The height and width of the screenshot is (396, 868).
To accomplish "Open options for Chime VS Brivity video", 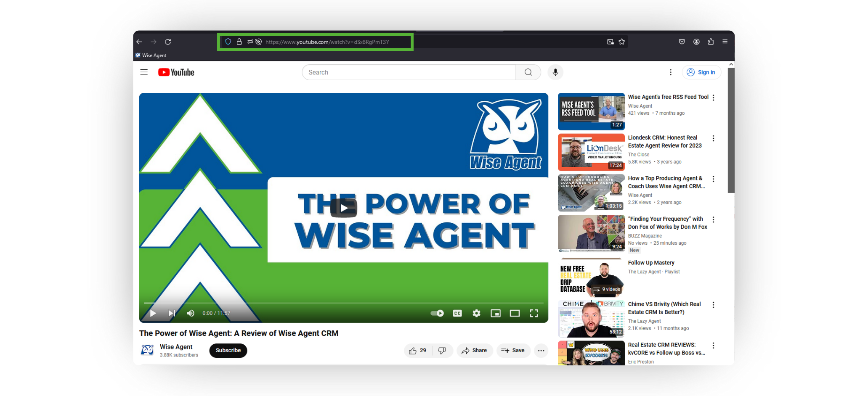I will (x=714, y=305).
